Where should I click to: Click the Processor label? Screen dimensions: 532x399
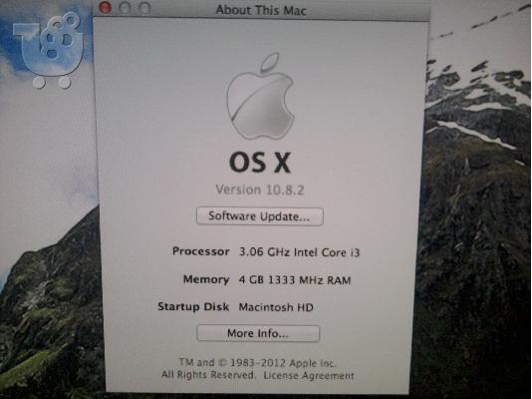(x=201, y=251)
